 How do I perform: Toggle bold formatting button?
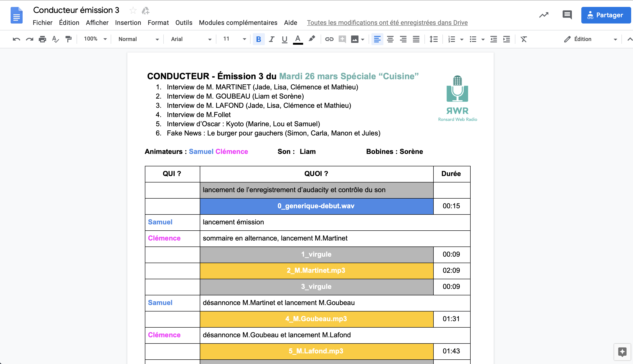(259, 39)
